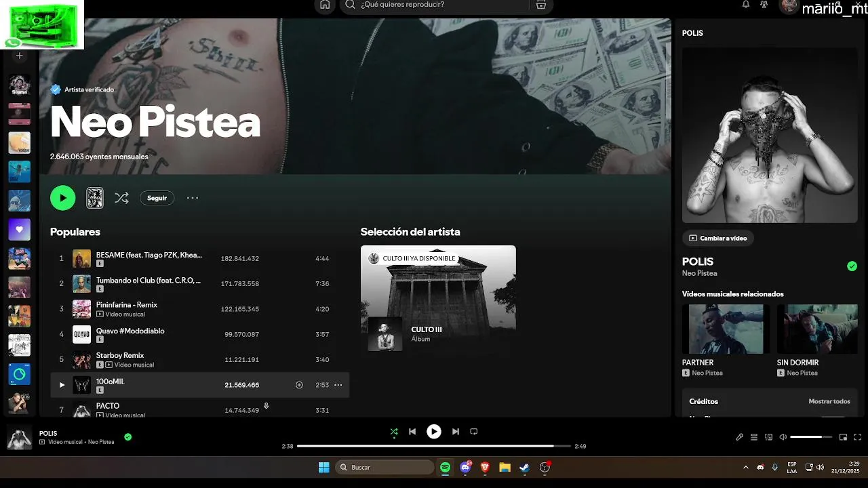Open the blue ring icon item in sidebar
Image resolution: width=868 pixels, height=488 pixels.
[x=19, y=374]
